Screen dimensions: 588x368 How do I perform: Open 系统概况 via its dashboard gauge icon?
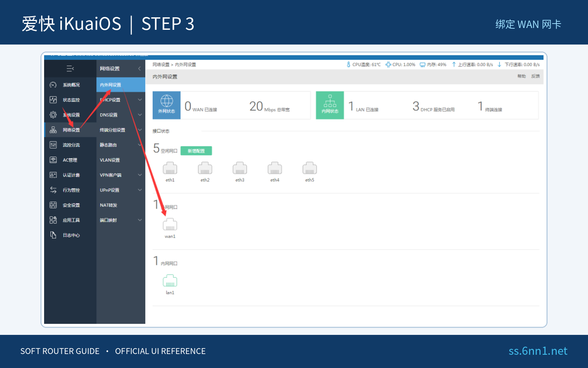[53, 85]
